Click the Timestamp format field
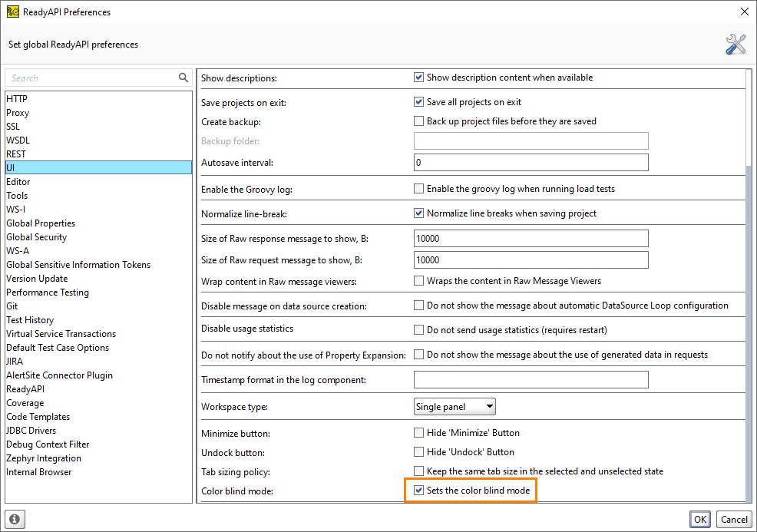The height and width of the screenshot is (532, 757). [x=531, y=379]
